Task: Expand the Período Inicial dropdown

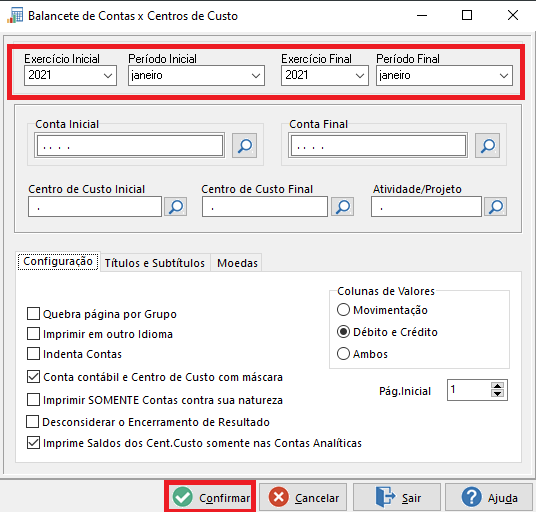Action: [x=256, y=76]
